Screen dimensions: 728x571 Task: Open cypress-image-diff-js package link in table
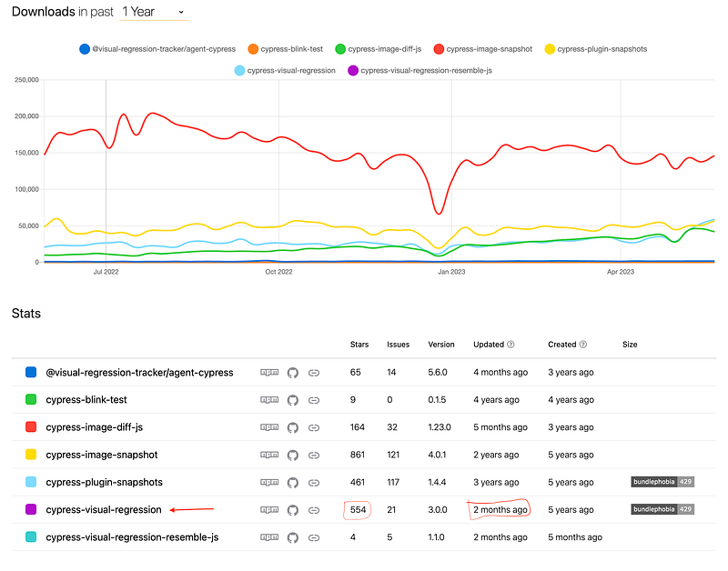95,427
